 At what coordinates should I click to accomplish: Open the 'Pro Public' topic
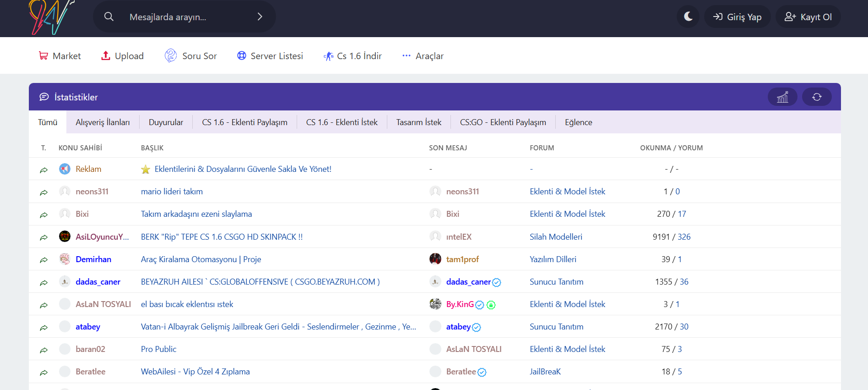coord(158,349)
